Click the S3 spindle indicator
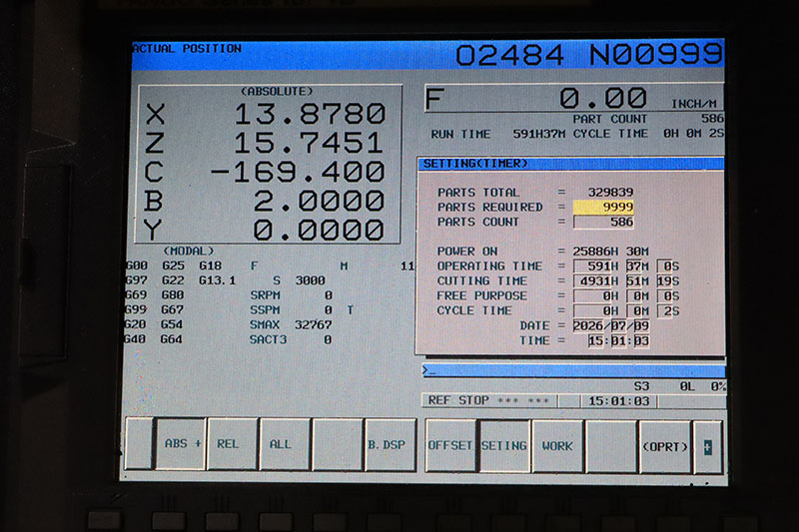This screenshot has width=799, height=532. coord(641,386)
